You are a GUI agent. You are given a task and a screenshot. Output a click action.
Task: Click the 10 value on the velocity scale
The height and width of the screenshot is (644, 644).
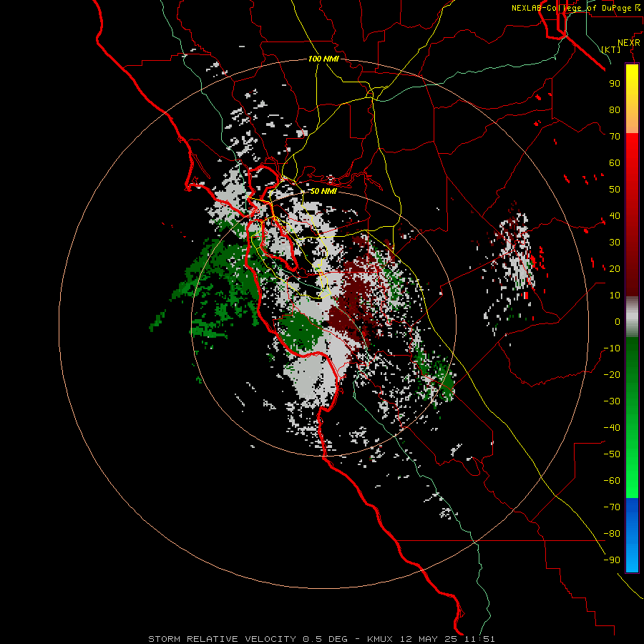[615, 296]
